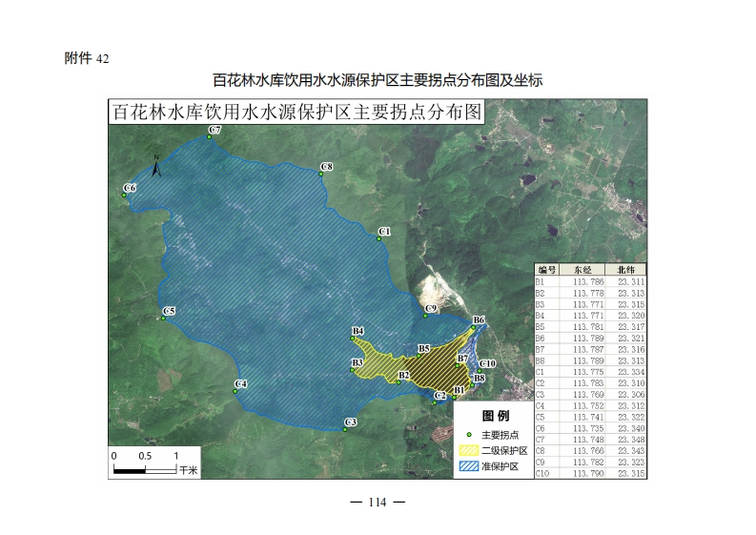Click the C8 turning point marker
Image resolution: width=756 pixels, height=535 pixels.
320,174
